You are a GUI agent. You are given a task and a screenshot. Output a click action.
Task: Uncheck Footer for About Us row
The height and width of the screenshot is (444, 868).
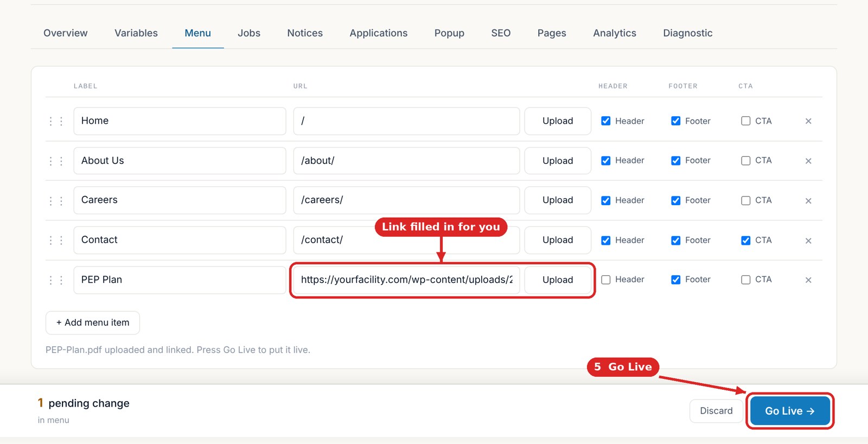676,161
